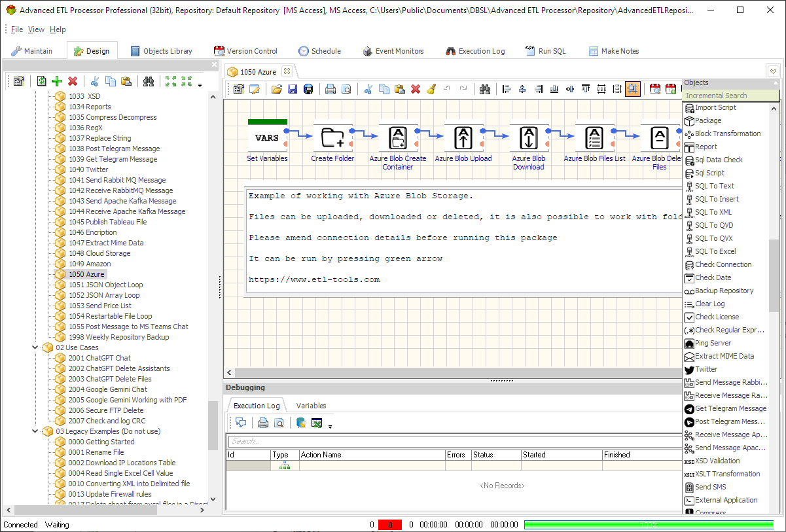The width and height of the screenshot is (786, 532).
Task: Toggle the highlighted snap-to-grid icon
Action: coord(633,89)
